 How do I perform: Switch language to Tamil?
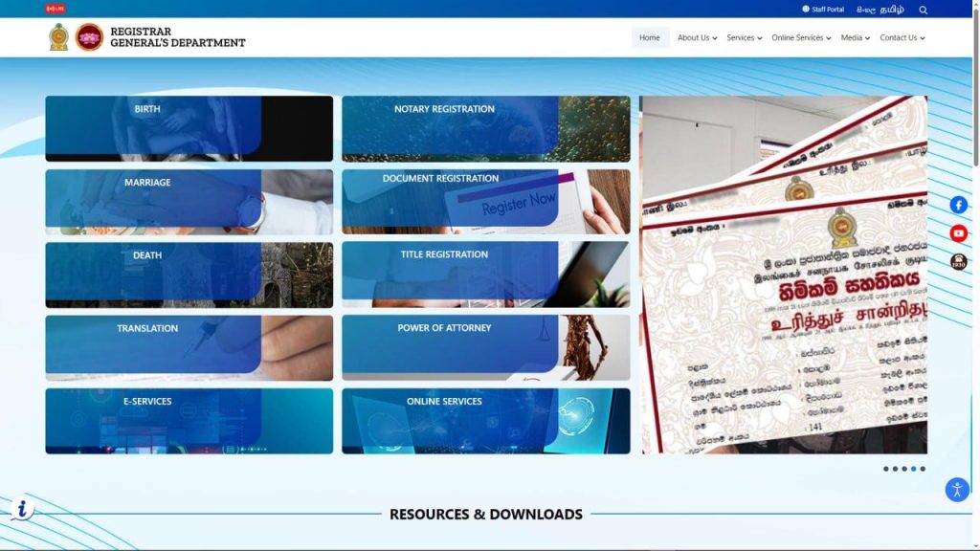click(892, 10)
